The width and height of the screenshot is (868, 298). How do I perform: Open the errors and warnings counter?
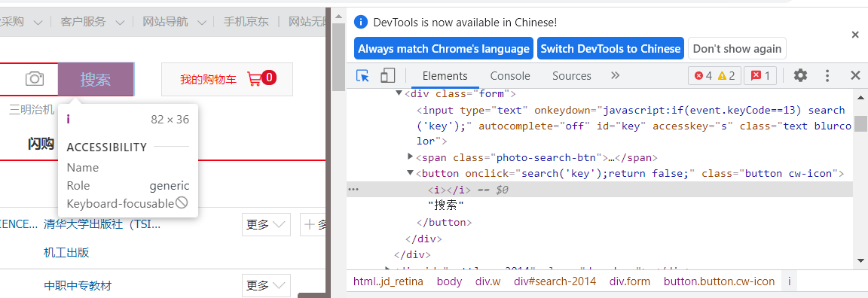[x=714, y=76]
